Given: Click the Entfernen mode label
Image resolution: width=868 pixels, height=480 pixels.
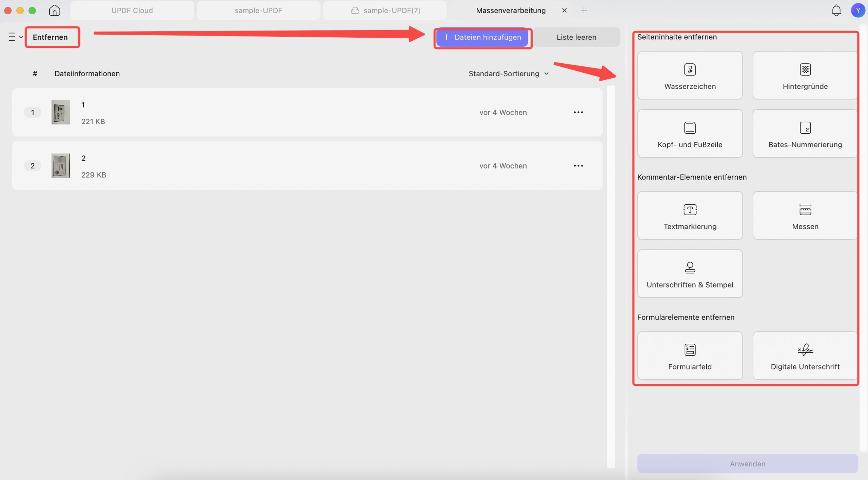Looking at the screenshot, I should tap(50, 37).
